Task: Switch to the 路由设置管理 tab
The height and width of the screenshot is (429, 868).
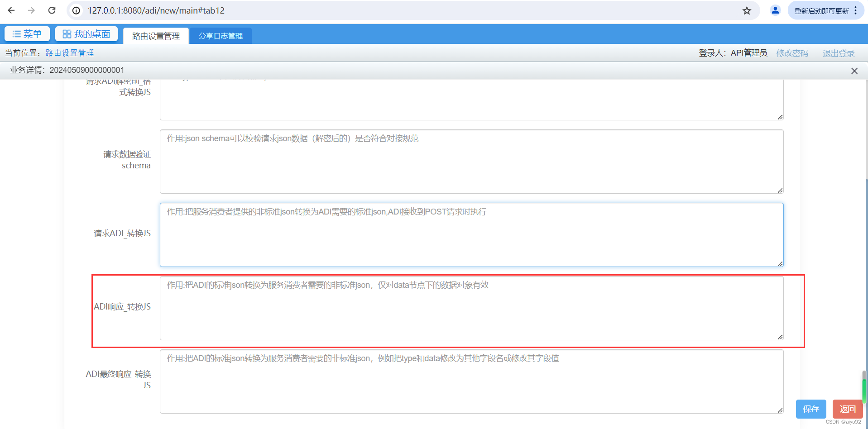Action: click(156, 36)
